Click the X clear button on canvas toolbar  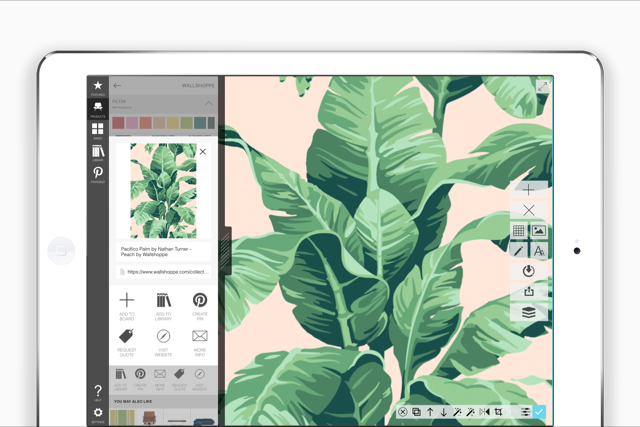point(529,210)
